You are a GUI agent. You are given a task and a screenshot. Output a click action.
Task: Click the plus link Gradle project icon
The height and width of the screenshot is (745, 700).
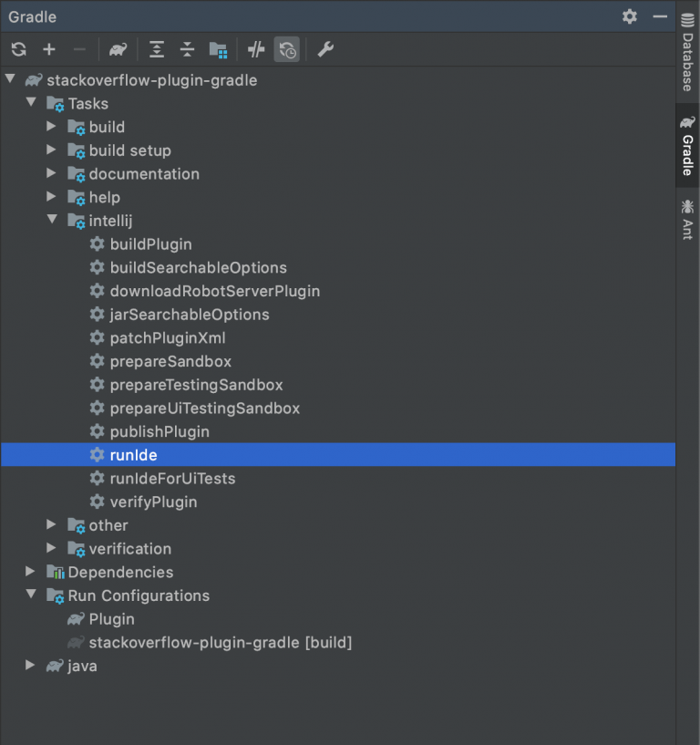49,49
